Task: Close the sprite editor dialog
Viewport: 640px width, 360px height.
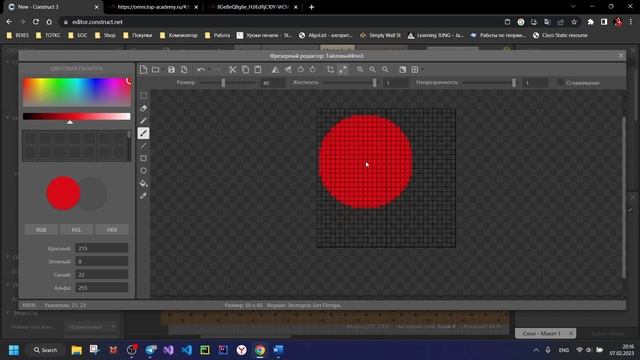Action: point(621,56)
